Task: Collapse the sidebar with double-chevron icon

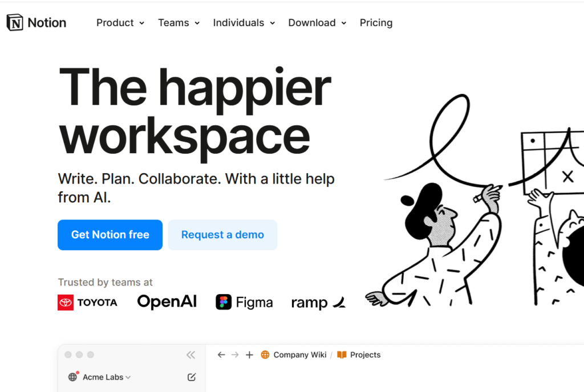Action: click(x=190, y=355)
